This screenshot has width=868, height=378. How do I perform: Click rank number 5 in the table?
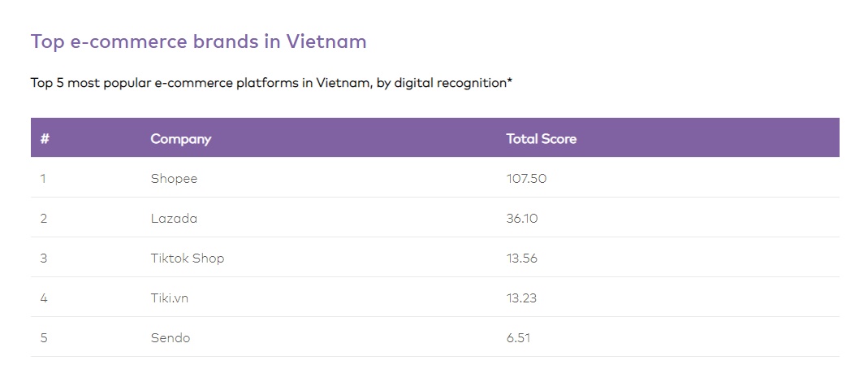point(44,337)
